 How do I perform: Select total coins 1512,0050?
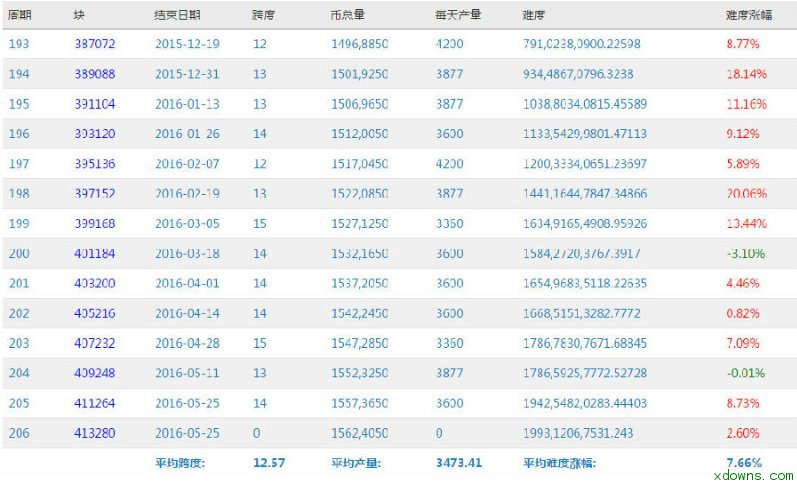[359, 134]
